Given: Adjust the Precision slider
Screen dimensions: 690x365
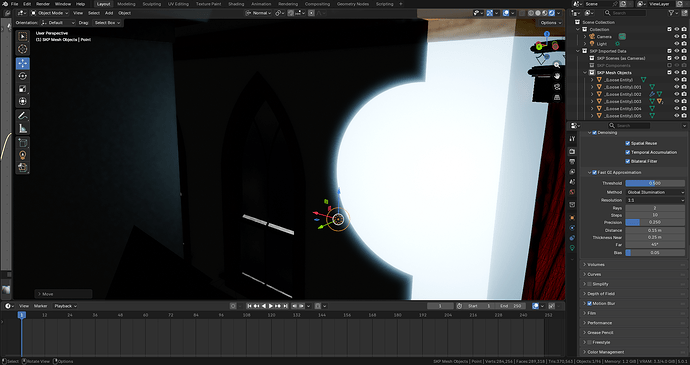Looking at the screenshot, I should [x=655, y=222].
